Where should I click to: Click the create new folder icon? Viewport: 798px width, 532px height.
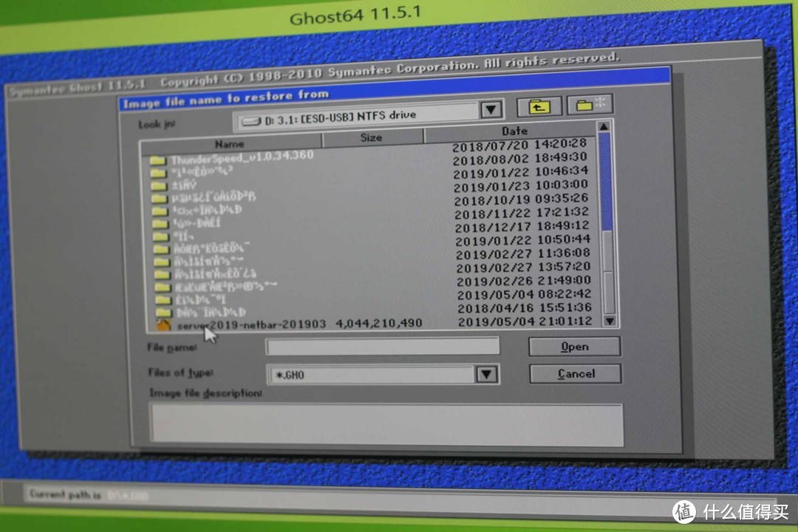coord(590,105)
